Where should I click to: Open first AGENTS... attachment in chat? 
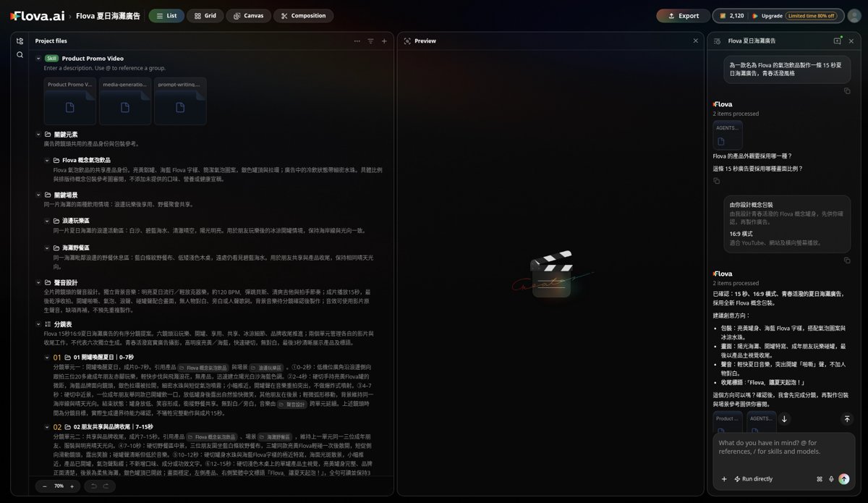tap(728, 135)
